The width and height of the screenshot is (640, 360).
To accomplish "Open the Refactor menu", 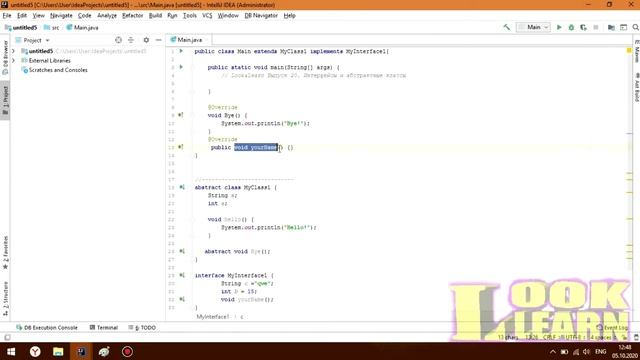I will point(133,16).
